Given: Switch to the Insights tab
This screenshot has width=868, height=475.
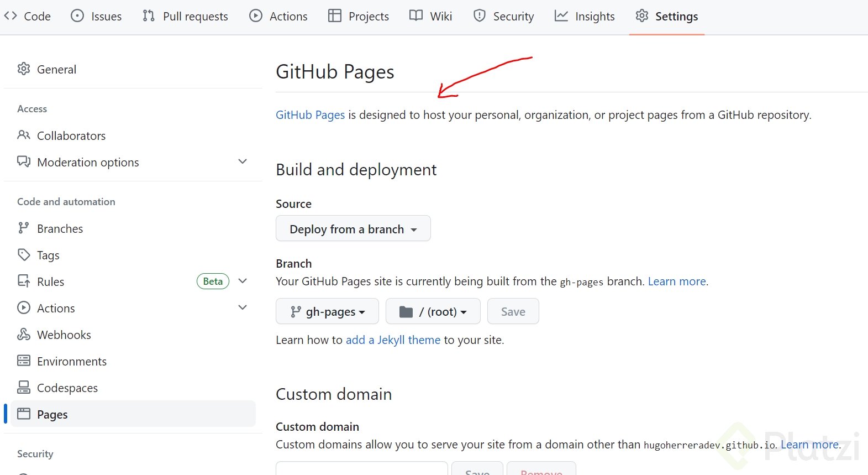Looking at the screenshot, I should [x=585, y=17].
